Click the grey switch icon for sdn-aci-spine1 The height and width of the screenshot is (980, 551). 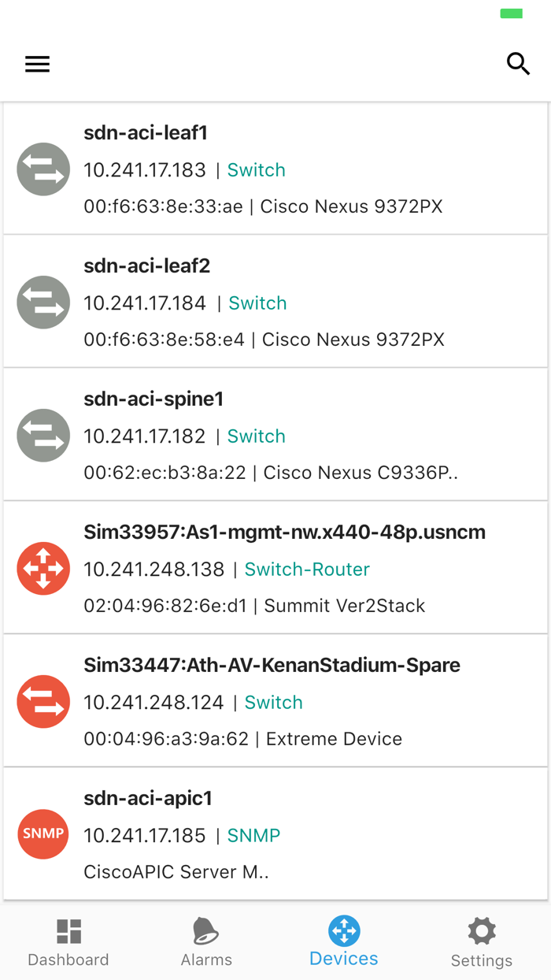point(43,435)
